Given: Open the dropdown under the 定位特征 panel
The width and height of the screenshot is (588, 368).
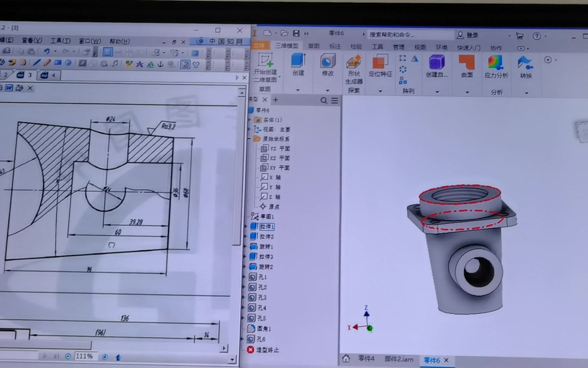Looking at the screenshot, I should 380,91.
